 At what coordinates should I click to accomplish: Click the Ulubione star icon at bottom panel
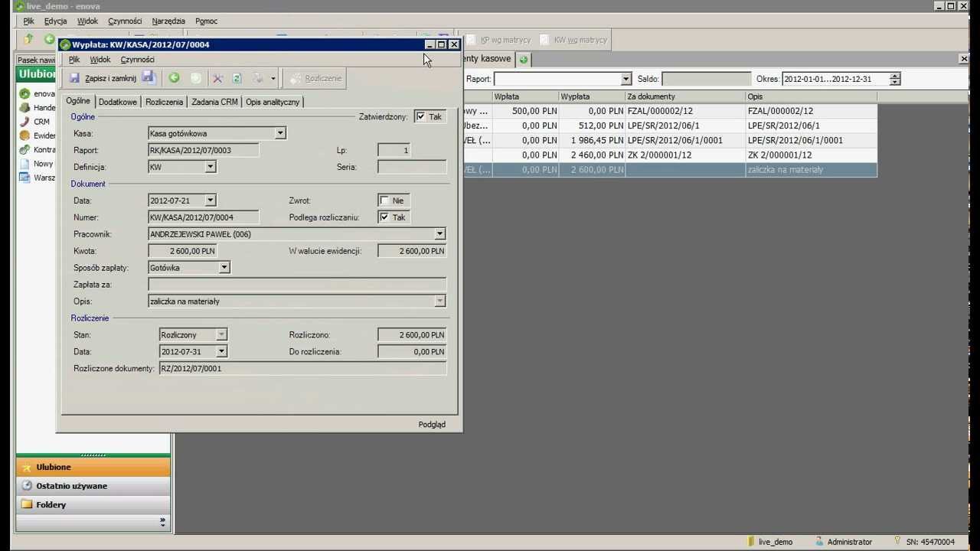click(27, 467)
